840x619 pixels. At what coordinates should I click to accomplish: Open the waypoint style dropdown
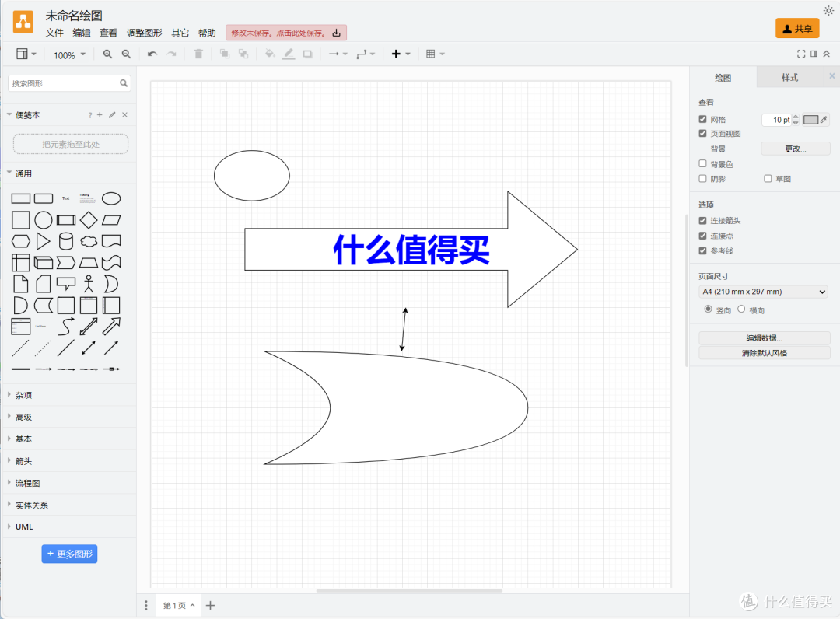click(366, 54)
